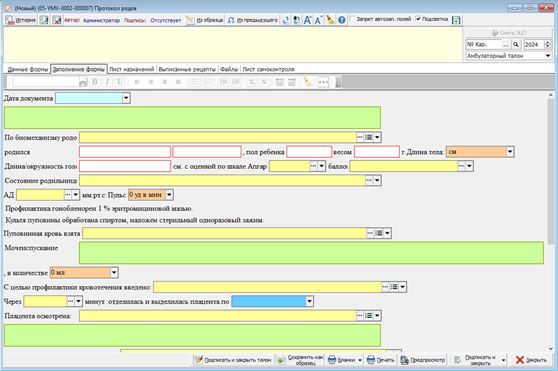Open the list icon in профилактики кровотечения field

[x=394, y=287]
